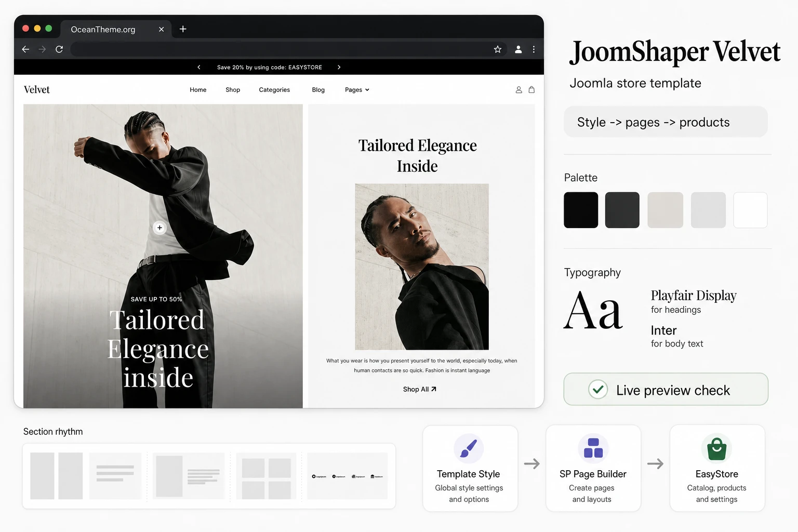Select the text-lines section rhythm thumbnail

click(x=115, y=476)
